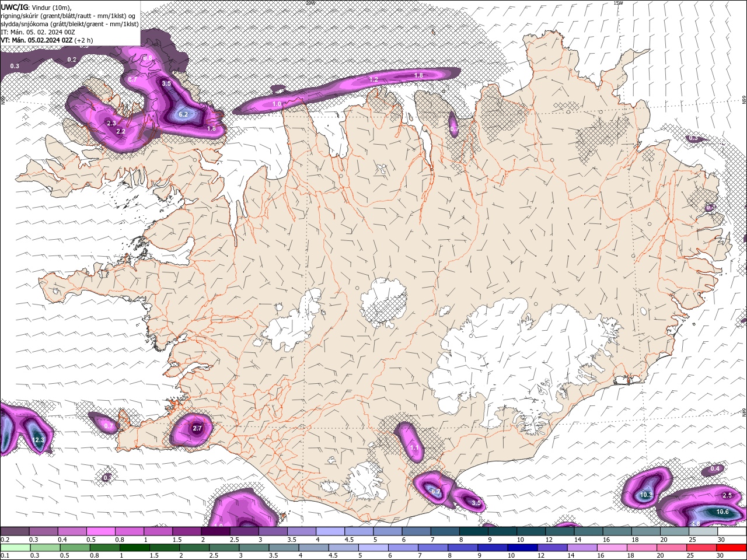Click the 0.2 label in the snow scale

(x=4, y=540)
